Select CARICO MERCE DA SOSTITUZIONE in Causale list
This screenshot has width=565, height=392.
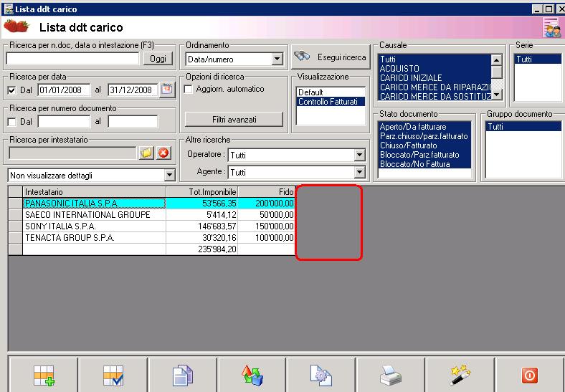(x=435, y=97)
